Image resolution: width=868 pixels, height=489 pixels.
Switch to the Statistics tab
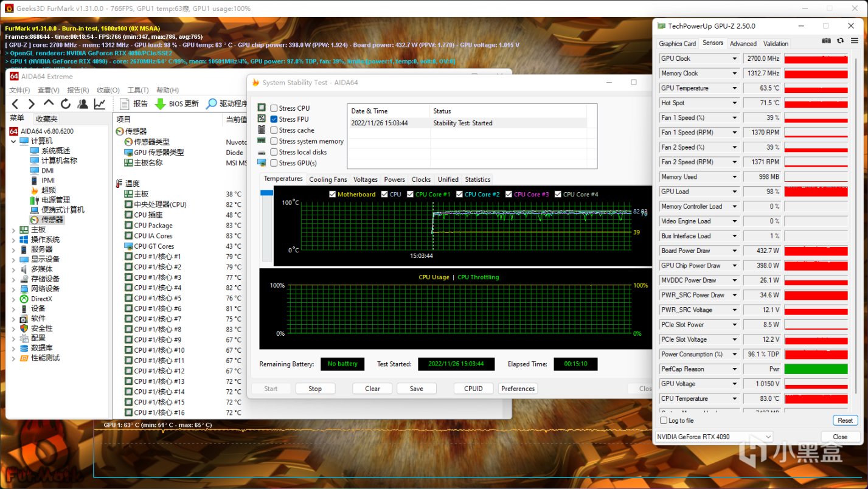click(x=477, y=179)
